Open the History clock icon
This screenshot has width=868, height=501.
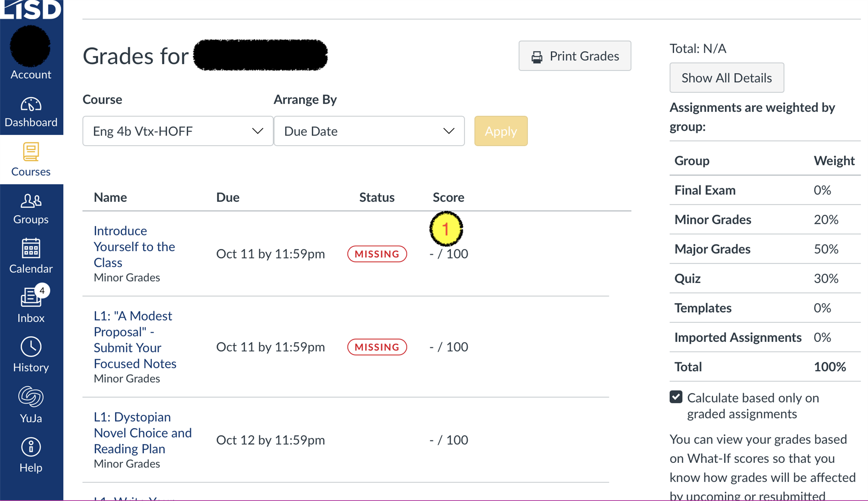(31, 347)
